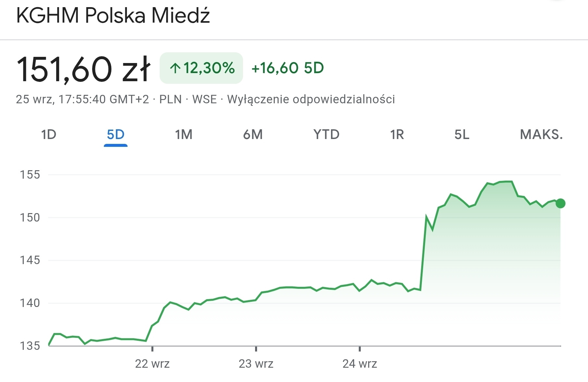Viewport: 588px width, 382px height.
Task: Click the 140 price axis label
Action: (30, 303)
